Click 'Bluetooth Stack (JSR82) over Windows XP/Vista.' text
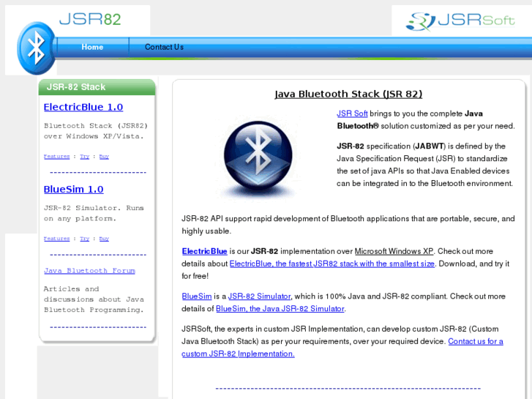This screenshot has width=532, height=399. click(x=96, y=131)
